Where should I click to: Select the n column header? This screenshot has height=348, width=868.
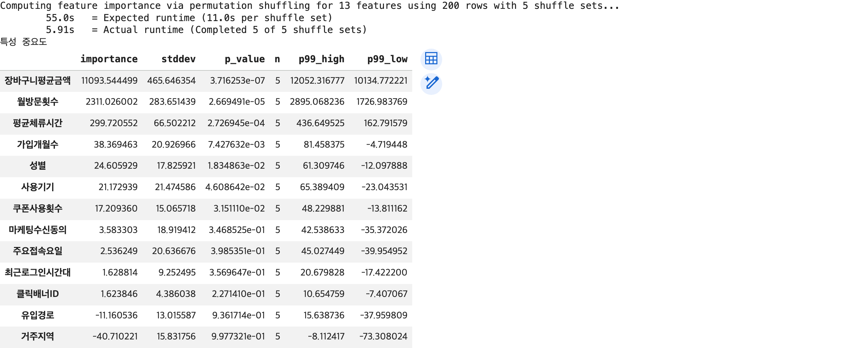(277, 59)
